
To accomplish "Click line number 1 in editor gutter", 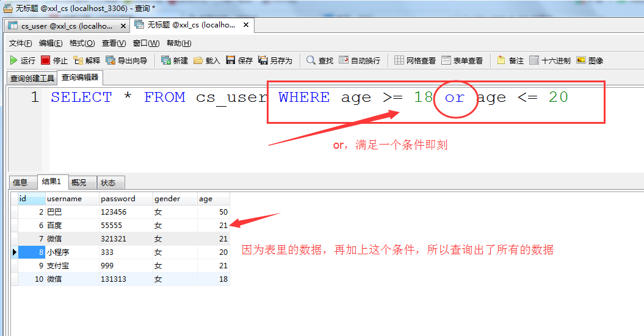I will [x=35, y=97].
